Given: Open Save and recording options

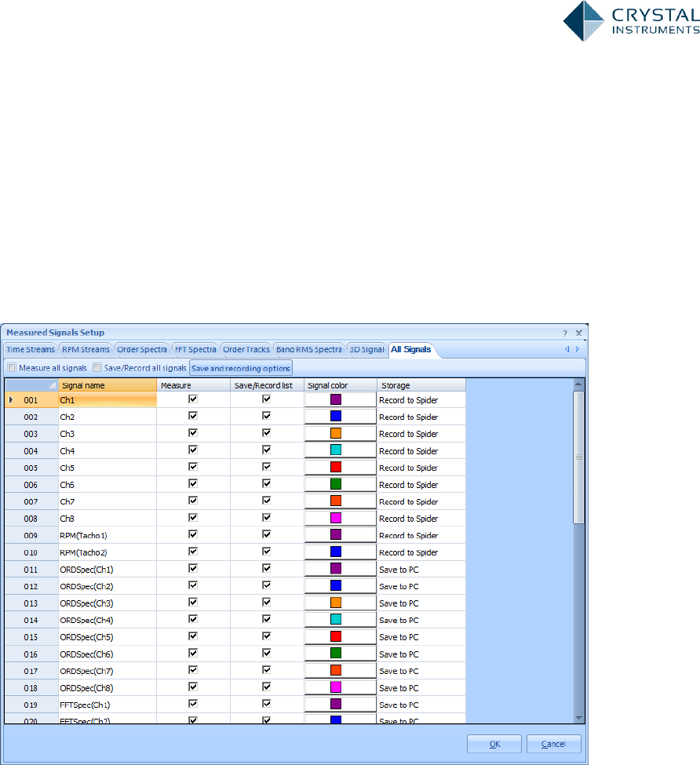Looking at the screenshot, I should pos(241,368).
